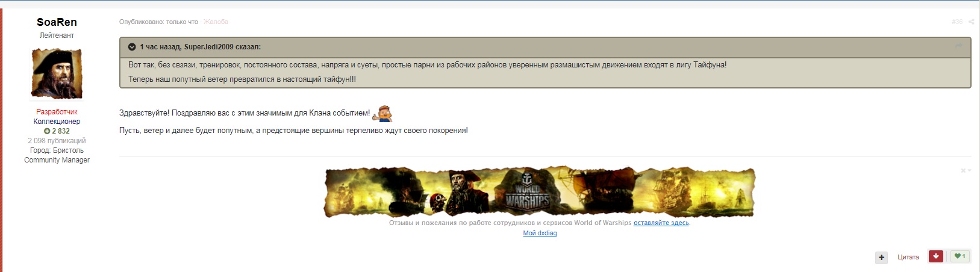Click the SoaRen pirate avatar image
980x272 pixels.
click(x=57, y=73)
